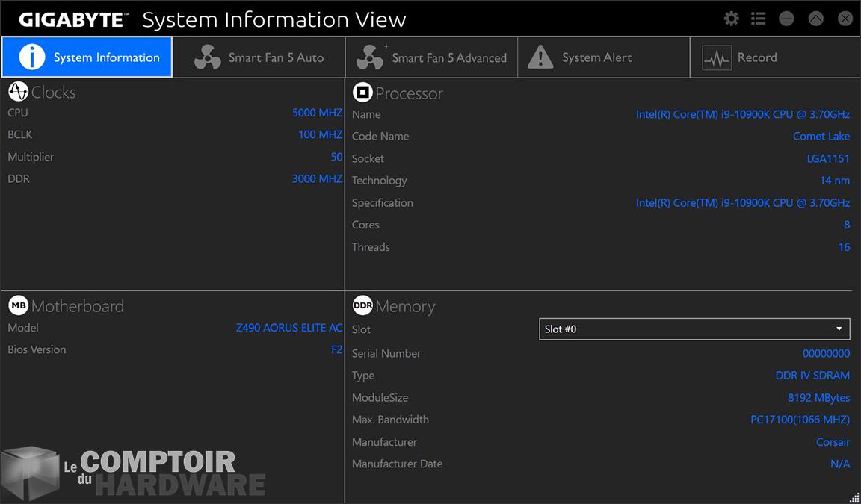
Task: Click the Motherboard MB icon
Action: 18,305
